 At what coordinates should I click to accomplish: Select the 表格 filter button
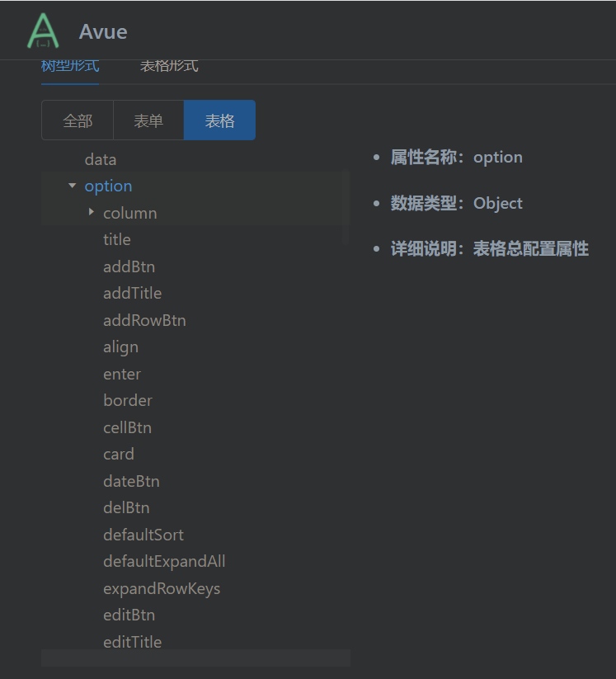[x=219, y=120]
